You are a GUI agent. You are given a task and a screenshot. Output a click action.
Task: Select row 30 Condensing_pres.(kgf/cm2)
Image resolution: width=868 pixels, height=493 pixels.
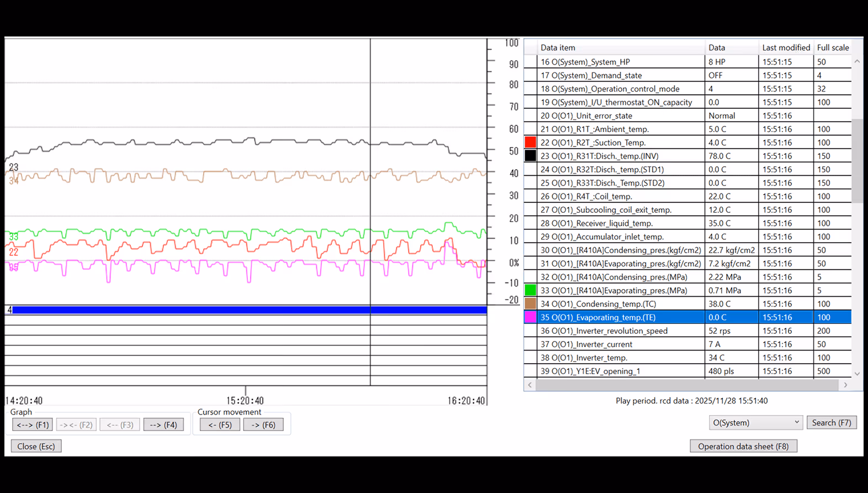[x=687, y=250]
